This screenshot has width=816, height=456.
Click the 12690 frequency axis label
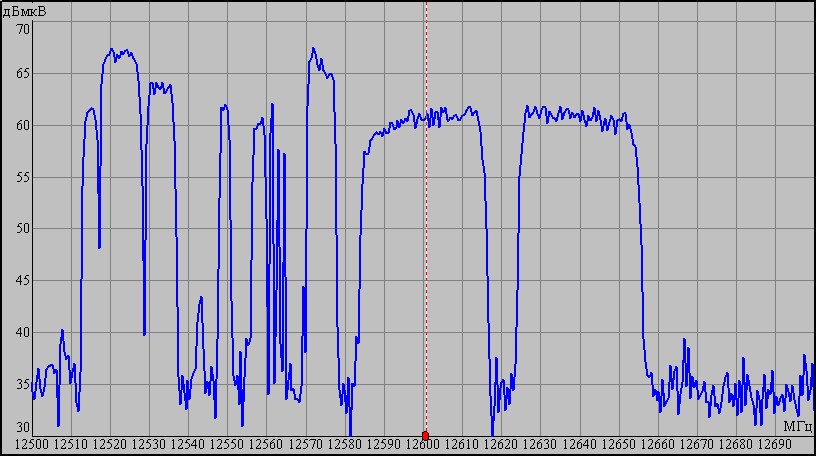coord(775,445)
